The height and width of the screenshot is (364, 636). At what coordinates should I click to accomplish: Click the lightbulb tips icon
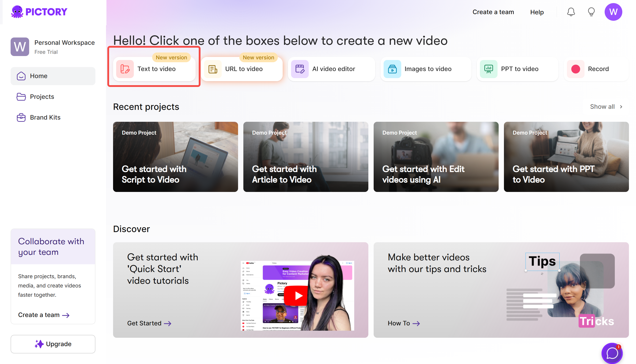click(x=591, y=12)
